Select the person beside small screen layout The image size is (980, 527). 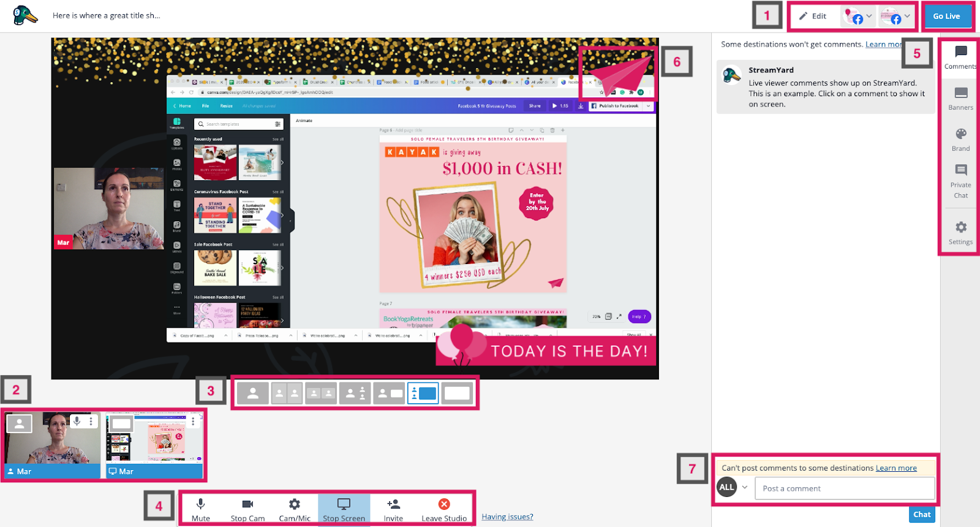[389, 393]
